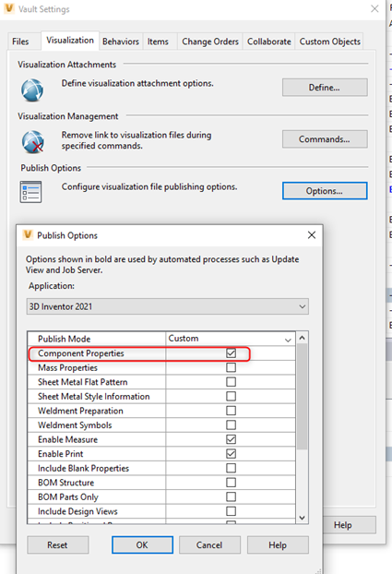Check the BOM Structure option
The image size is (392, 574).
231,483
